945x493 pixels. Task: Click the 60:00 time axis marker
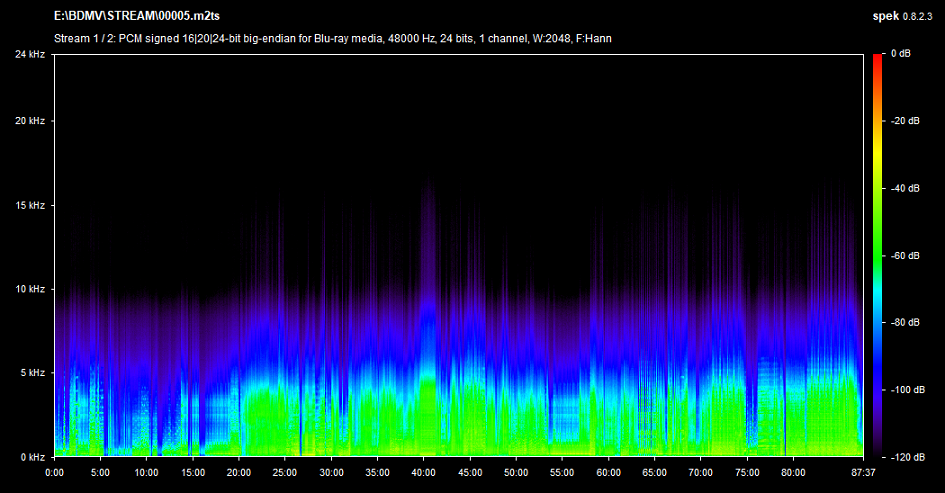pyautogui.click(x=608, y=472)
